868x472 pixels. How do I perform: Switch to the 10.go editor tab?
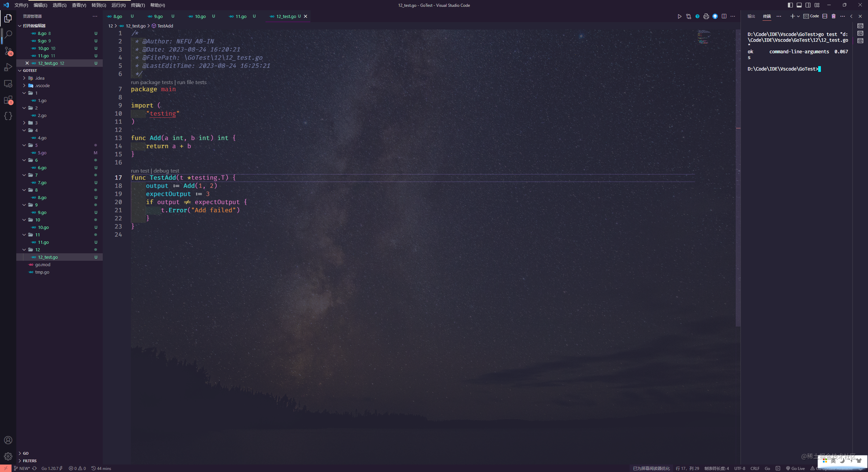coord(200,16)
